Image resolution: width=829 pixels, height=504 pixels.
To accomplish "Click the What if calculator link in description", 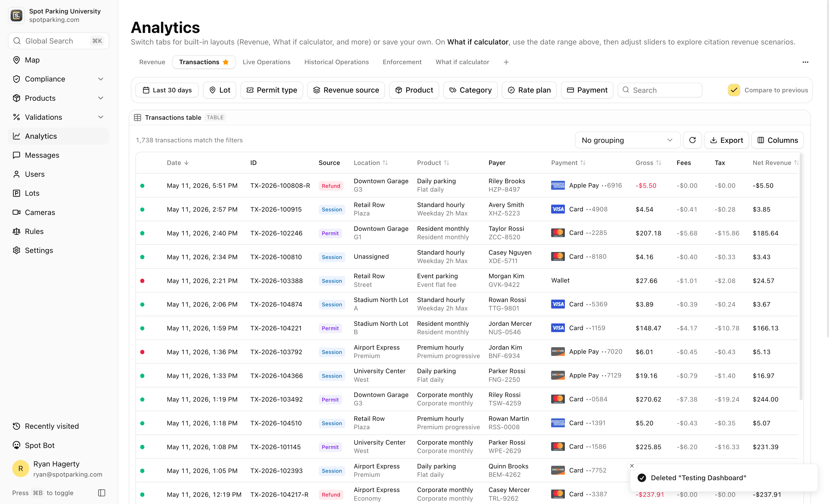I will (478, 42).
